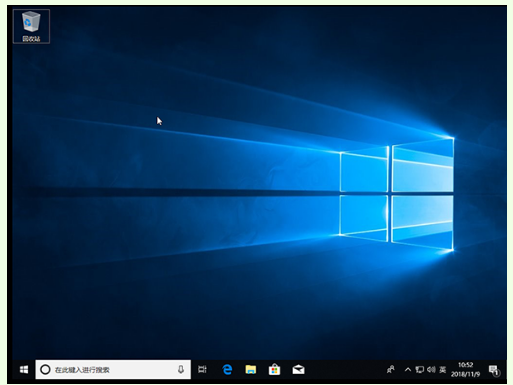The height and width of the screenshot is (385, 513).
Task: Open Microsoft Store from the taskbar
Action: click(274, 369)
